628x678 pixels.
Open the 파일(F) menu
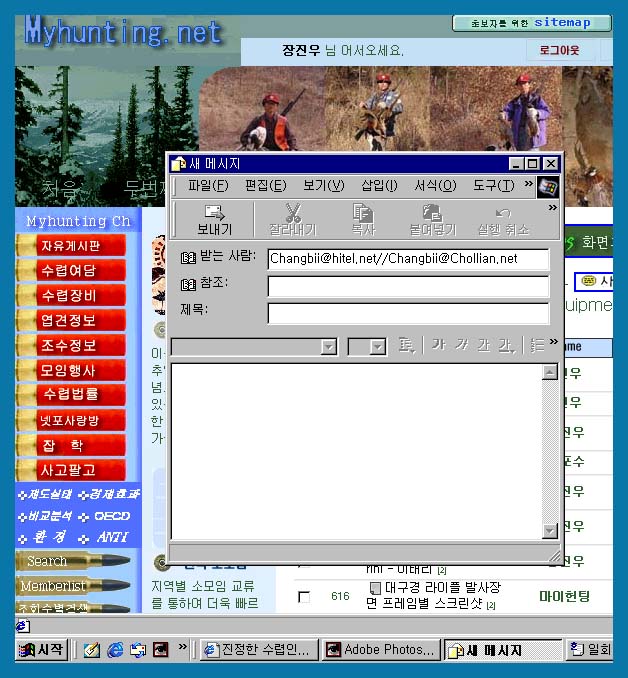pos(208,186)
